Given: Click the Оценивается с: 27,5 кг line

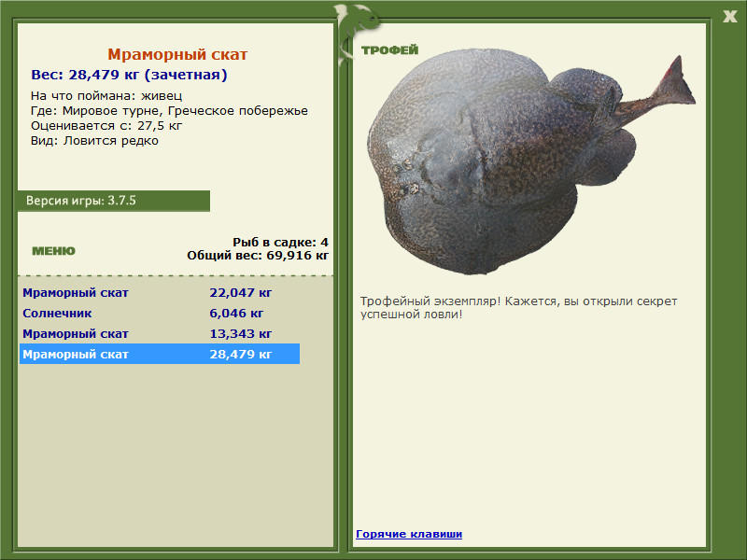Looking at the screenshot, I should (x=106, y=126).
